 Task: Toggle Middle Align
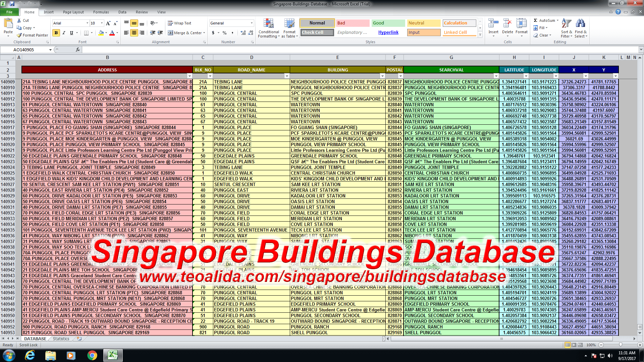[x=134, y=23]
